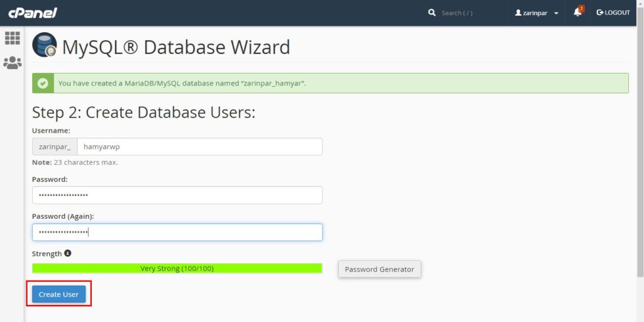The height and width of the screenshot is (322, 644).
Task: Open the Password Generator
Action: (379, 269)
